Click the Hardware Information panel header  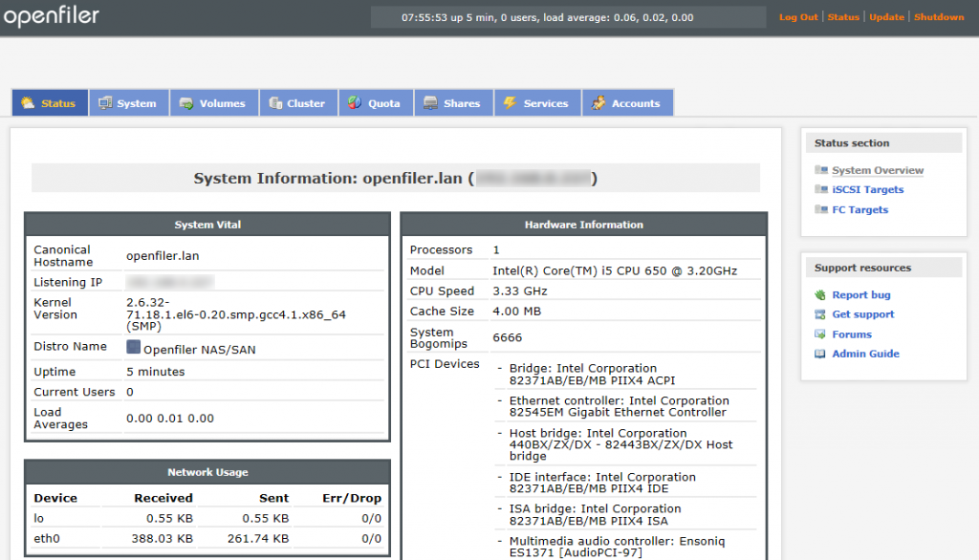[x=584, y=225]
